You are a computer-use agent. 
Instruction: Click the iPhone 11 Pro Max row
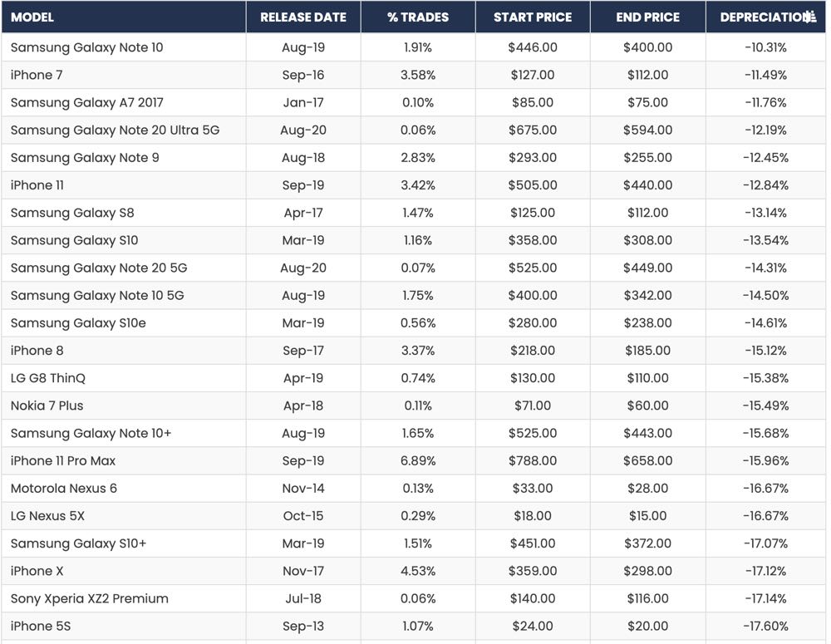[63, 460]
